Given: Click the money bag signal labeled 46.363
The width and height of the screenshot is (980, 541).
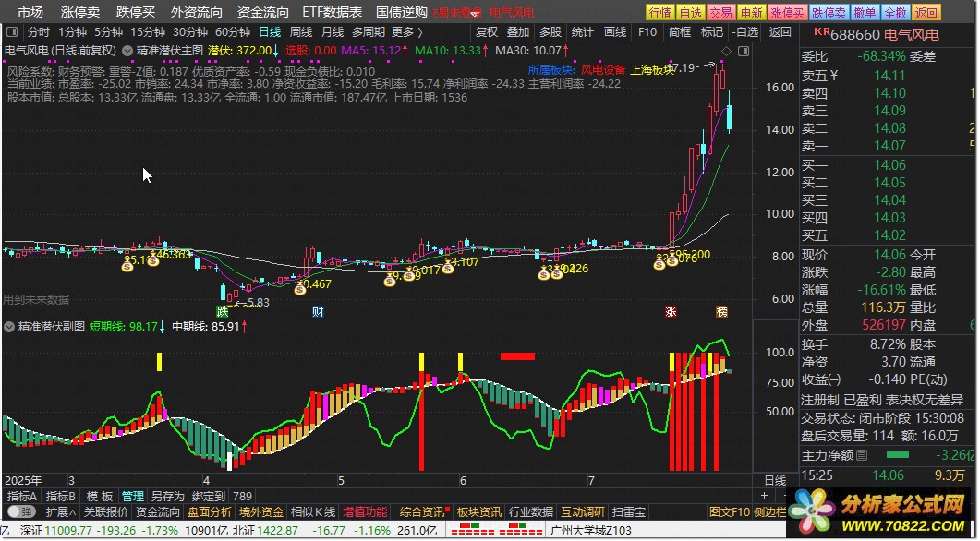Looking at the screenshot, I should click(x=153, y=259).
